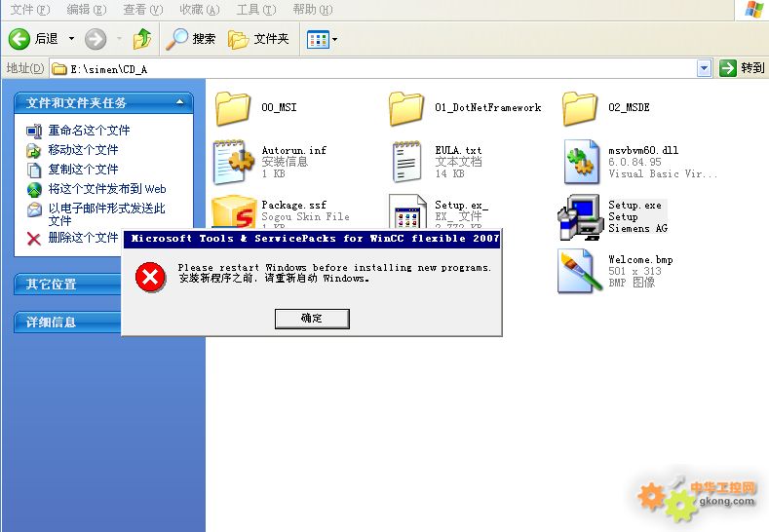The image size is (769, 532).
Task: Click the Publish to Web globe icon
Action: (x=34, y=189)
